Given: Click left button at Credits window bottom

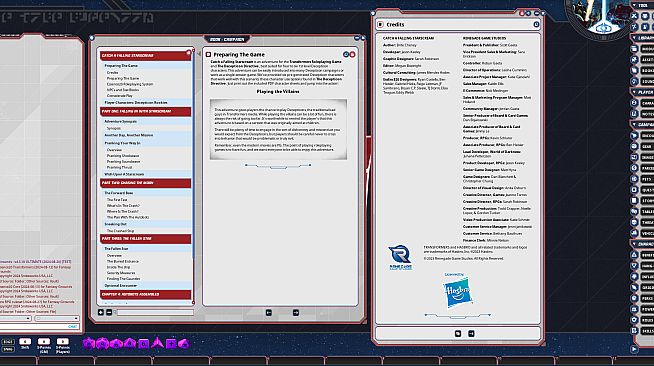Looking at the screenshot, I should [458, 333].
